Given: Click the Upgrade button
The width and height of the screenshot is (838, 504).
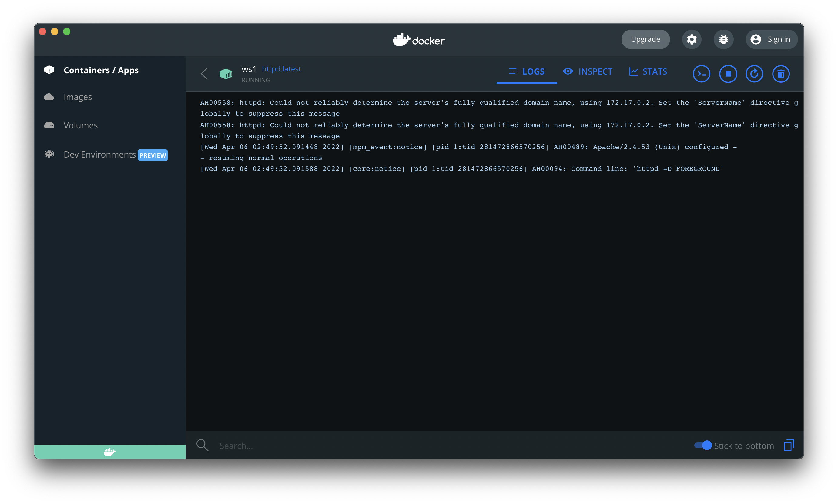Looking at the screenshot, I should (645, 39).
